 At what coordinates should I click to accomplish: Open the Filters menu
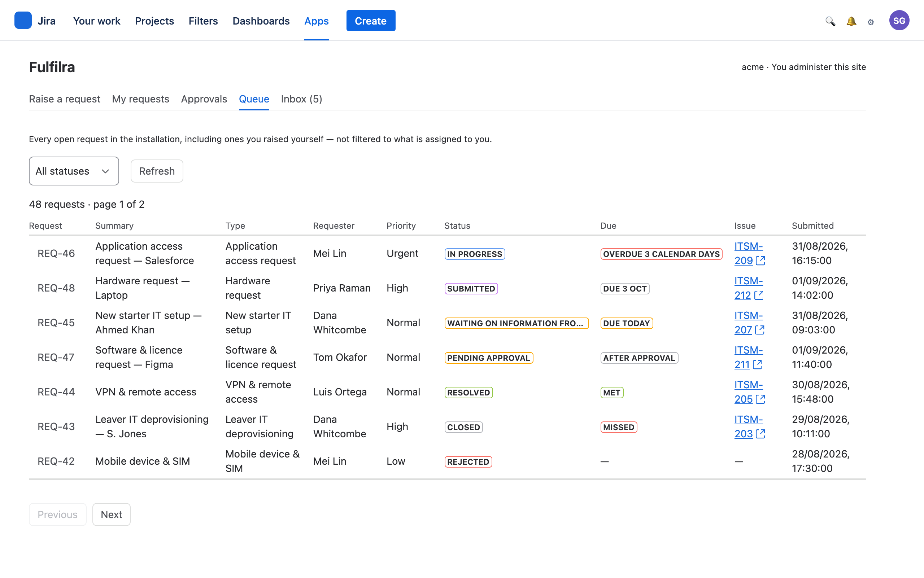(203, 21)
